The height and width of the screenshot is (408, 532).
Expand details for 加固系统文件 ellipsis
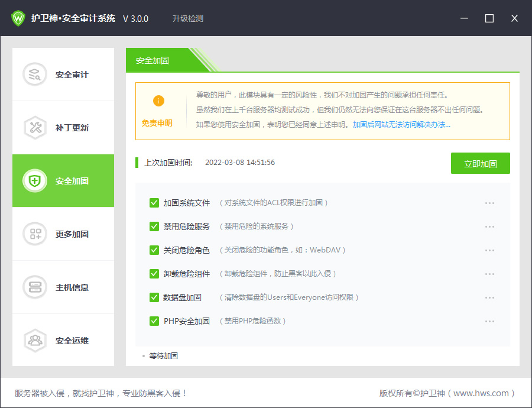(x=489, y=203)
